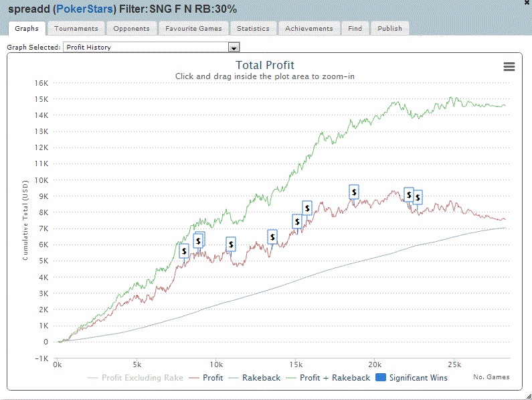Click the highest significant win marker
The image size is (532, 400).
coord(354,192)
